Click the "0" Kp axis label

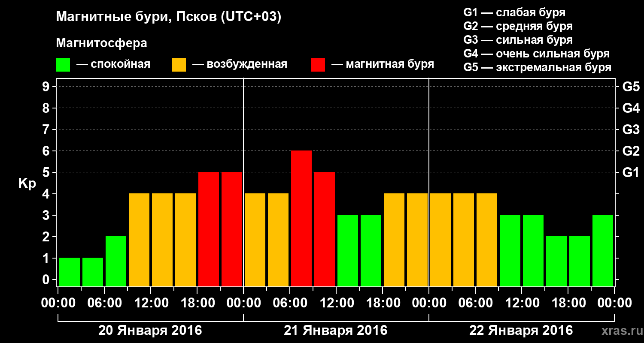pyautogui.click(x=46, y=280)
